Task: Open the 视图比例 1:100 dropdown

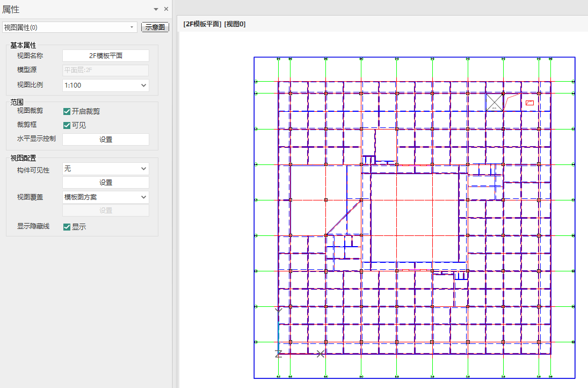Action: tap(106, 85)
